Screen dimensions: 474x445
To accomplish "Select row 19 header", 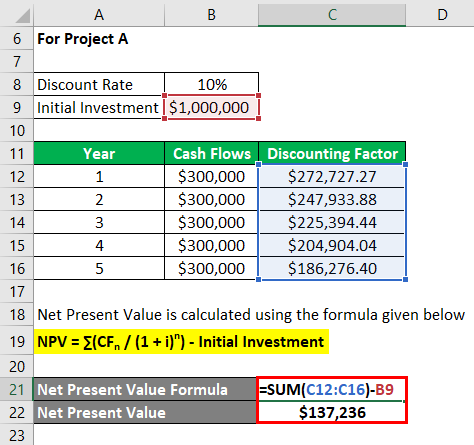I will point(17,341).
